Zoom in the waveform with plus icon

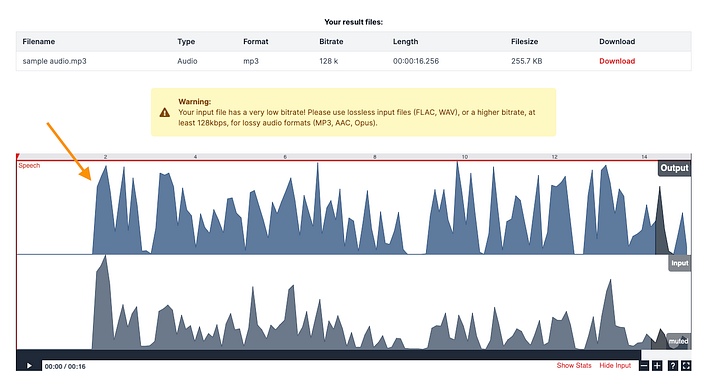[x=658, y=366]
